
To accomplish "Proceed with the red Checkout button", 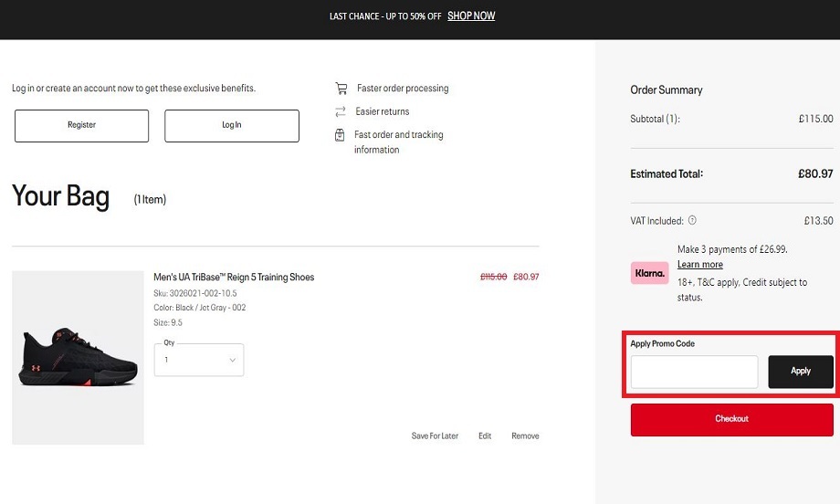I will coord(731,419).
